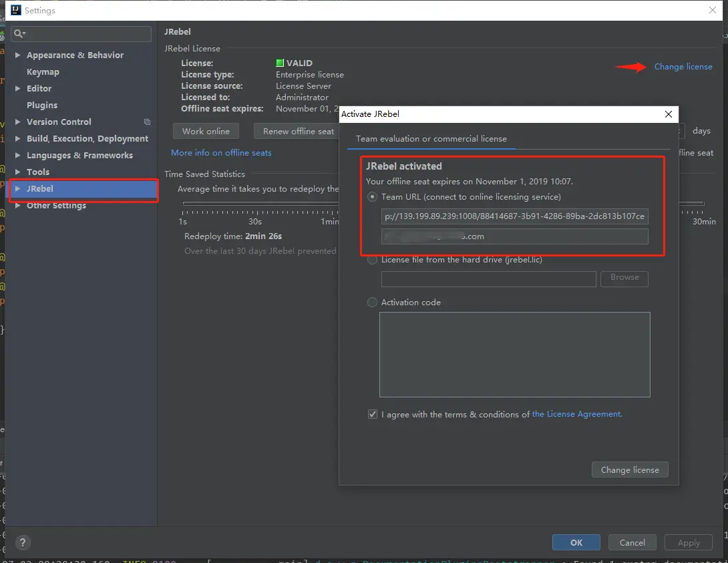This screenshot has height=563, width=728.
Task: Click the copy icon beside Version Control
Action: click(x=147, y=122)
